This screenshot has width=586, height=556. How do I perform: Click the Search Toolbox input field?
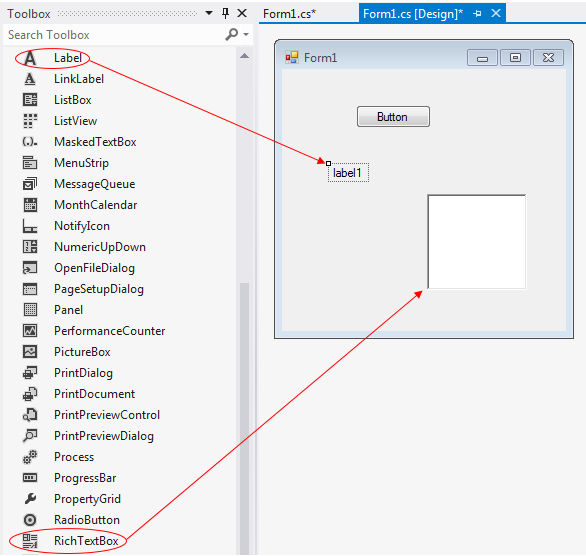[116, 35]
